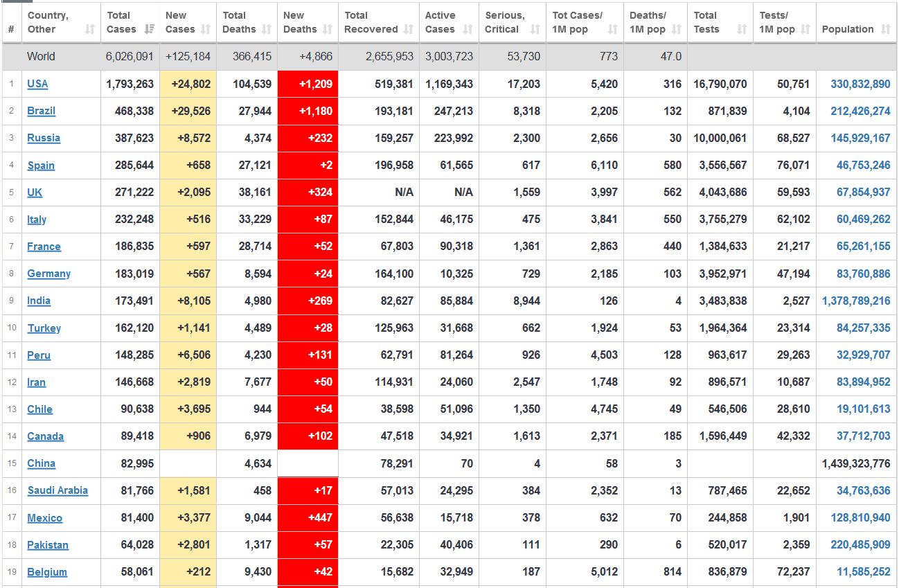
Task: Click sort arrows next to Serious, Critical
Action: point(535,29)
